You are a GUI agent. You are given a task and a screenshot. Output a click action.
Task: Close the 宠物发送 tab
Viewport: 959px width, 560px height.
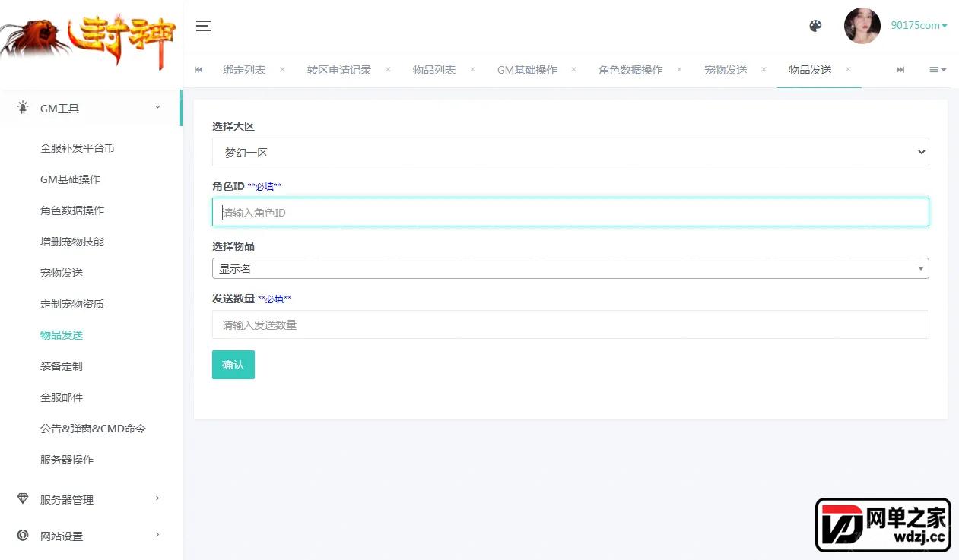(764, 69)
